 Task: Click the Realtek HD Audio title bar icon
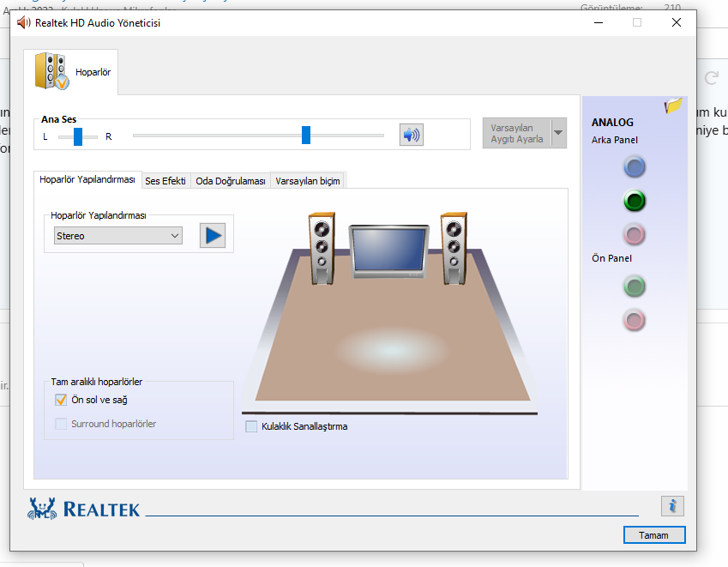pos(23,22)
